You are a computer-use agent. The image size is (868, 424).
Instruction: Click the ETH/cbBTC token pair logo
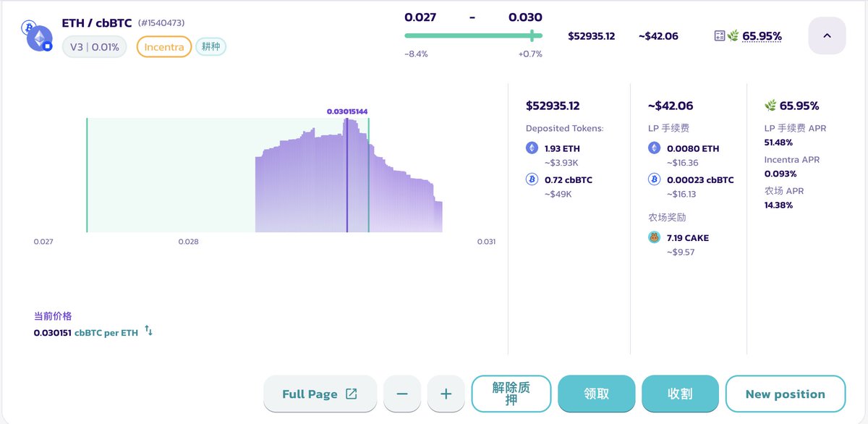[38, 35]
